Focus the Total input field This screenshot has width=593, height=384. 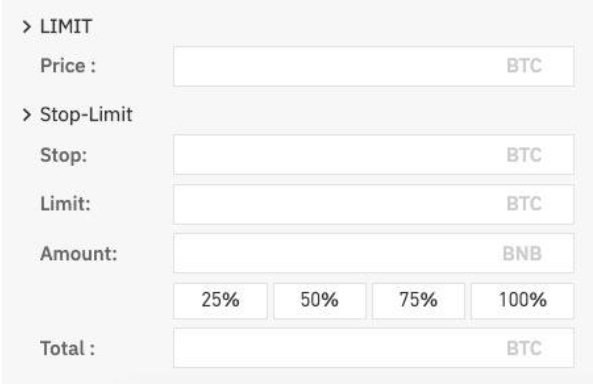point(374,348)
